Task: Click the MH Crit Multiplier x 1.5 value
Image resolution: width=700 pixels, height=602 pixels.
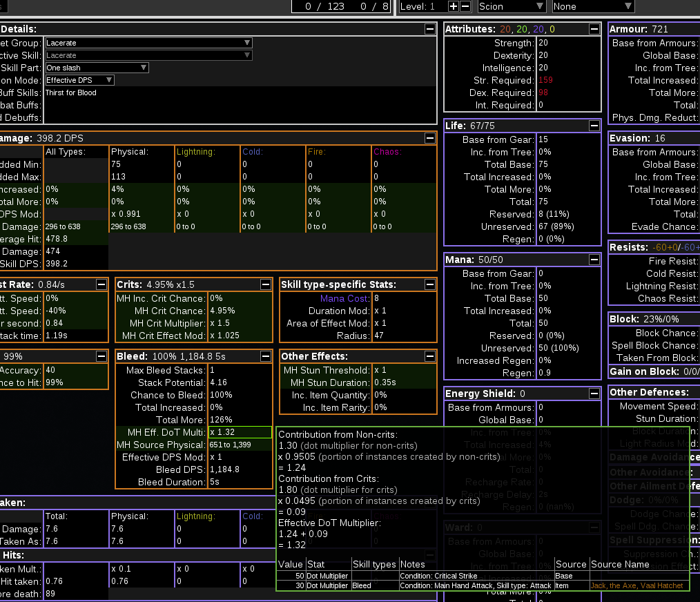Action: (220, 323)
